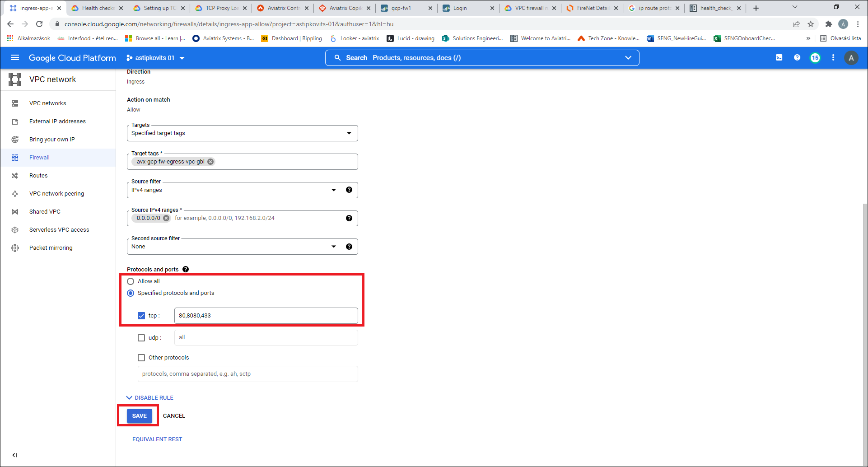
Task: Select the Allow all radio button
Action: coord(131,281)
